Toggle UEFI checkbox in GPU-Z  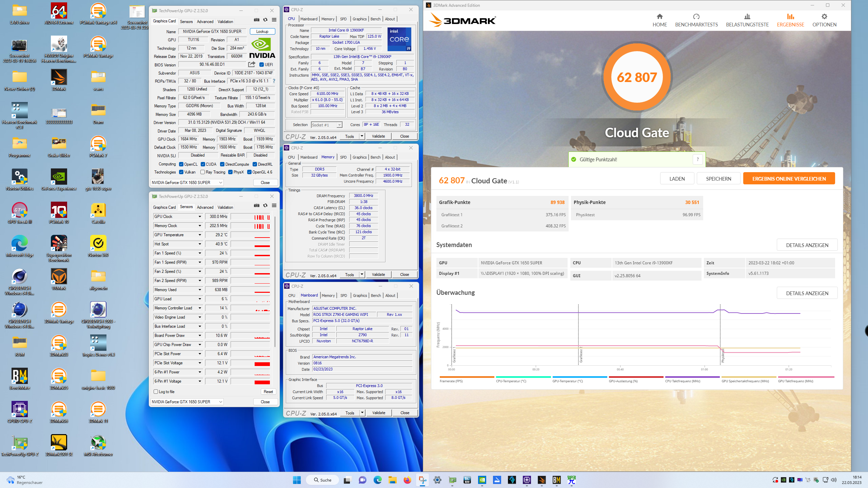pos(261,65)
